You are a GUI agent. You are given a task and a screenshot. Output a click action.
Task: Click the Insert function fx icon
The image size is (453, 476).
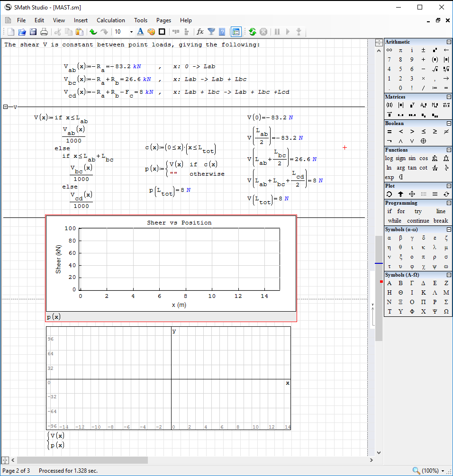pos(200,32)
